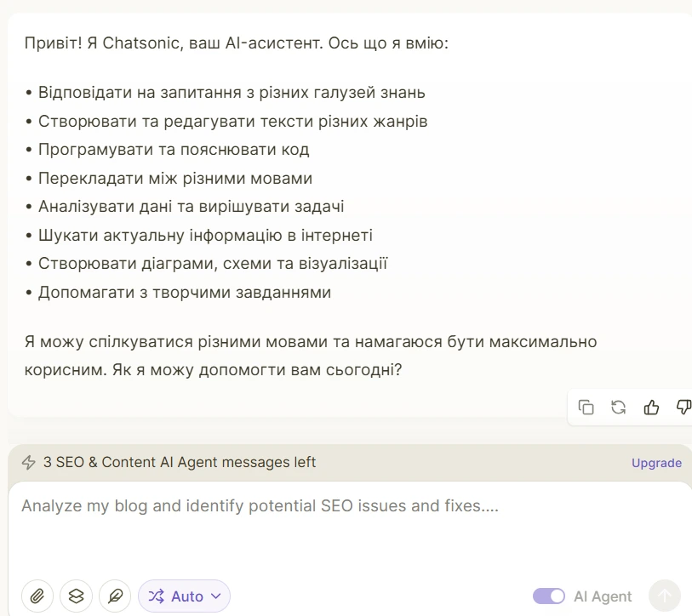Image resolution: width=692 pixels, height=616 pixels.
Task: Click bullet 'Допомагати з творчими завданнями'
Action: point(185,292)
